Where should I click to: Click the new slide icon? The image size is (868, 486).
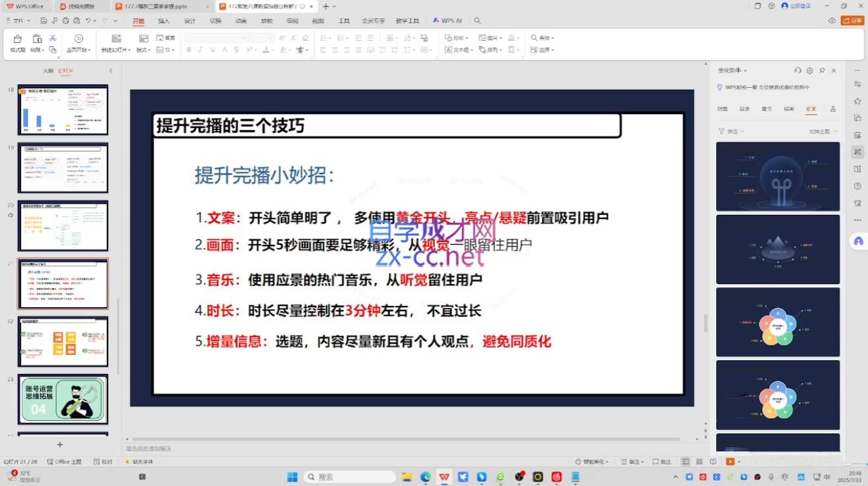pos(116,39)
